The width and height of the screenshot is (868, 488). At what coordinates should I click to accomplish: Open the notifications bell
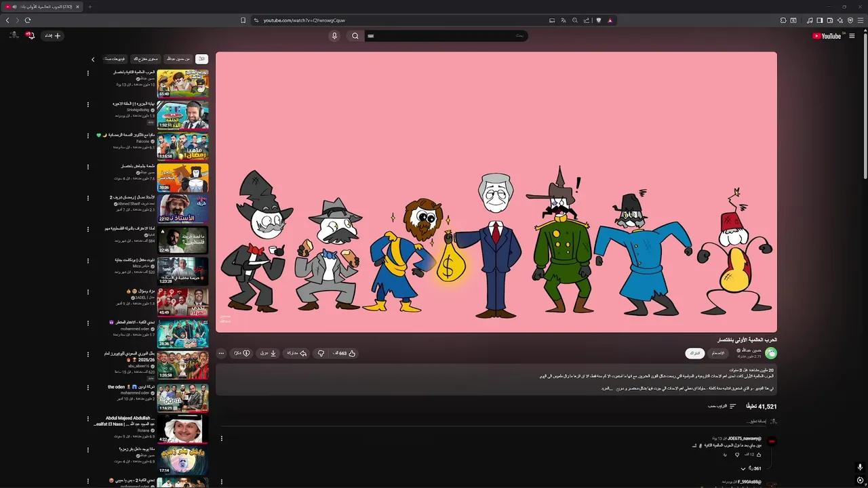click(30, 35)
